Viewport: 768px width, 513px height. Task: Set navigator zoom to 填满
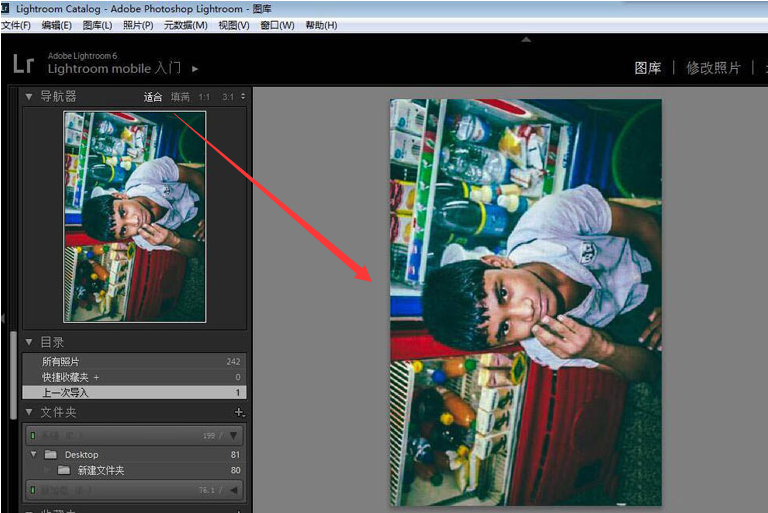(x=180, y=97)
